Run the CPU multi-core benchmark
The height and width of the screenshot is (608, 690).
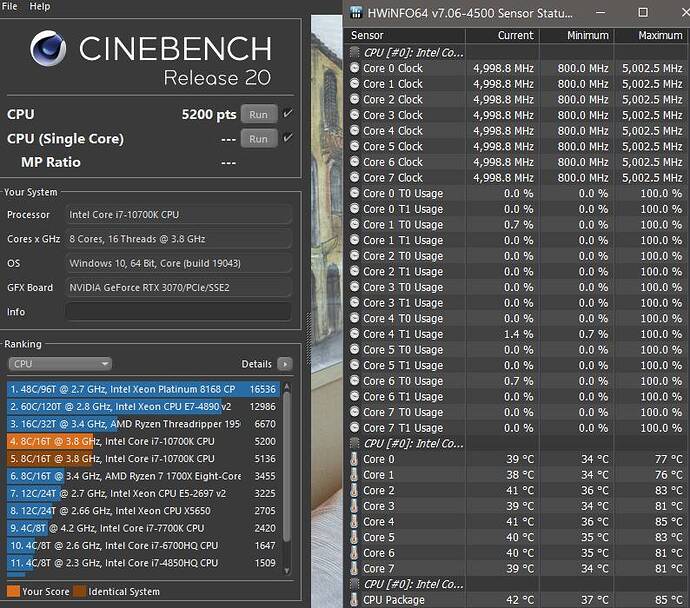tap(259, 114)
